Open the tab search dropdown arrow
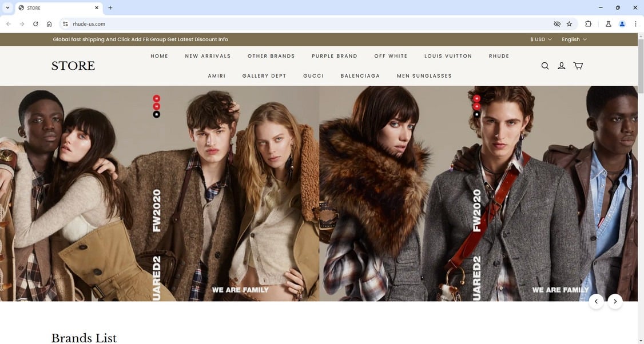Image resolution: width=644 pixels, height=344 pixels. (7, 8)
